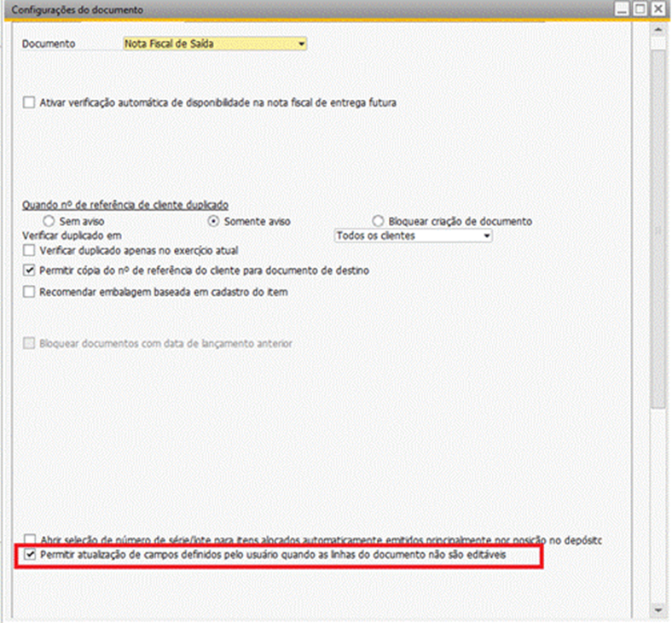Click the greyed Bloquear documentos com data checkbox
The width and height of the screenshot is (672, 623).
point(30,343)
